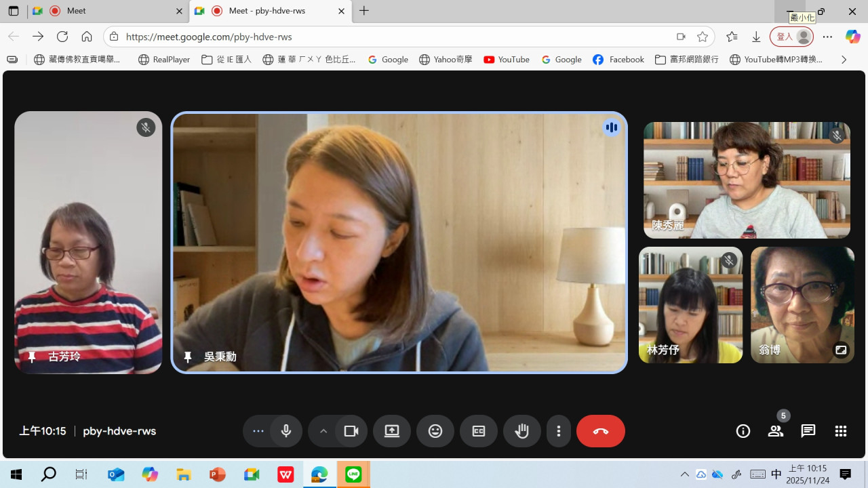Raise hand in the meeting

pos(521,431)
